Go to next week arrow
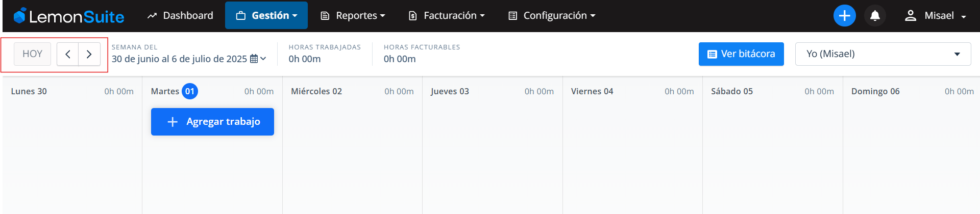The image size is (980, 214). [89, 54]
